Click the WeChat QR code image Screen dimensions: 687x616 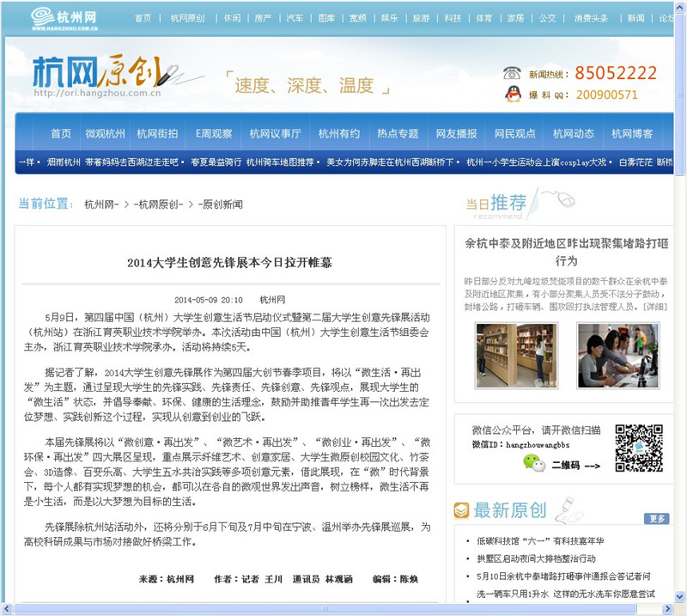pos(638,448)
